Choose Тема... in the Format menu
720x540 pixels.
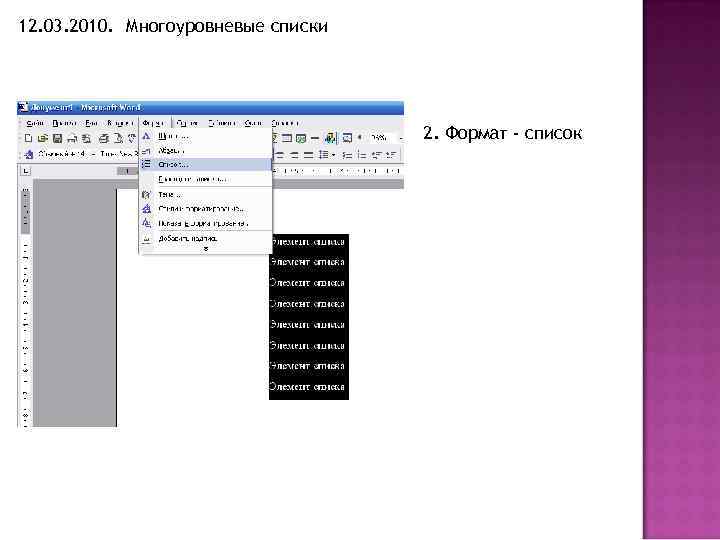coord(206,195)
